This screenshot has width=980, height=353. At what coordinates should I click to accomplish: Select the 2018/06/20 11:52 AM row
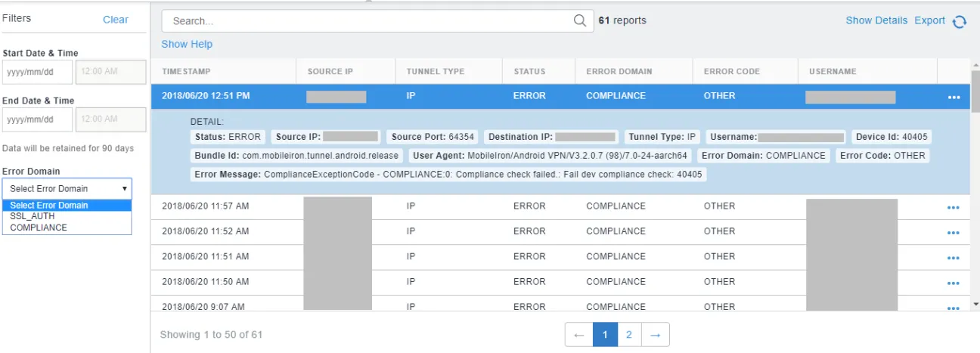click(x=560, y=232)
